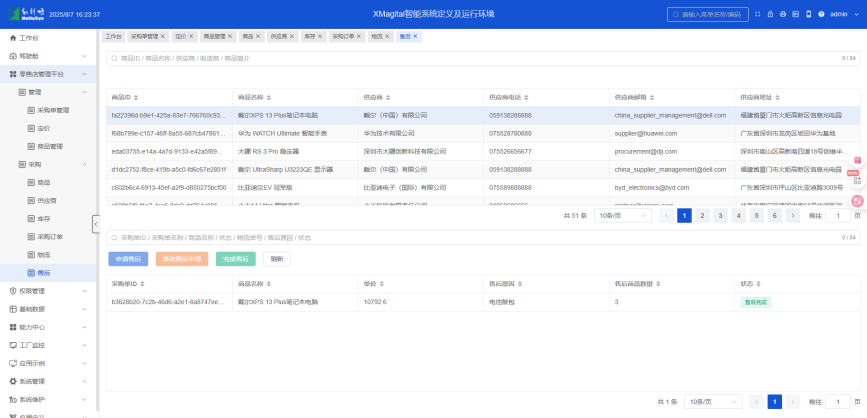Click the 刷新 button
Image resolution: width=867 pixels, height=418 pixels.
(x=277, y=259)
